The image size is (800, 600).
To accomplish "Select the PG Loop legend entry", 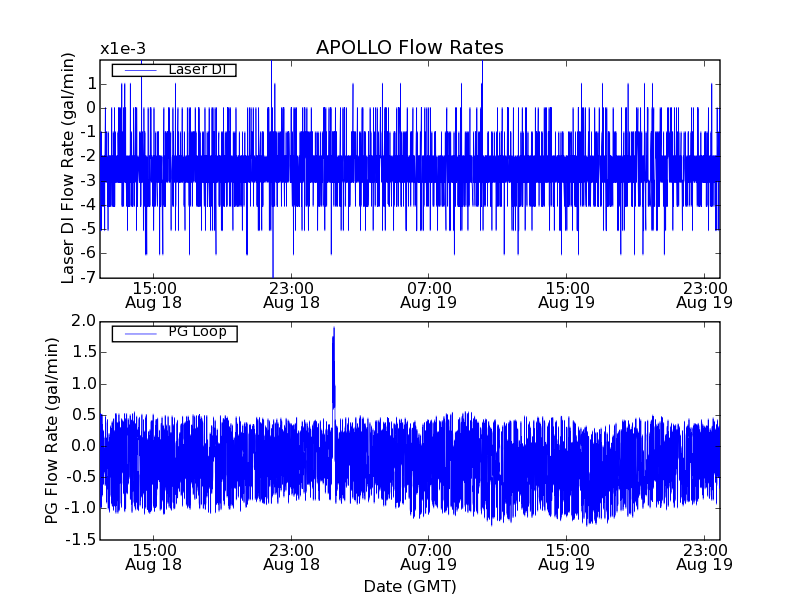I will point(196,332).
